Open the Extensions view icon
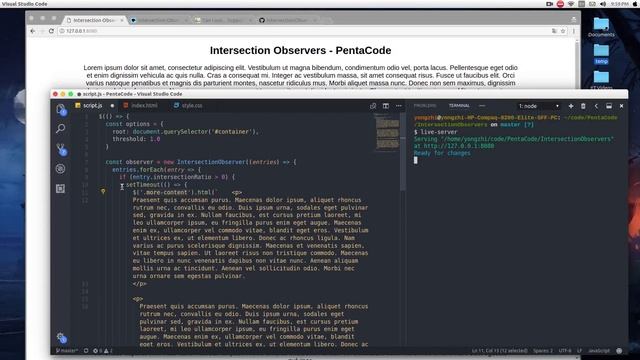 pos(60,188)
